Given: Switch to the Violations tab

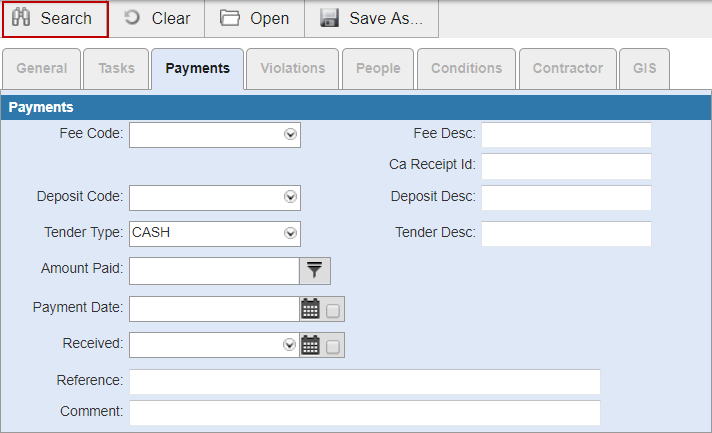Looking at the screenshot, I should click(x=292, y=69).
